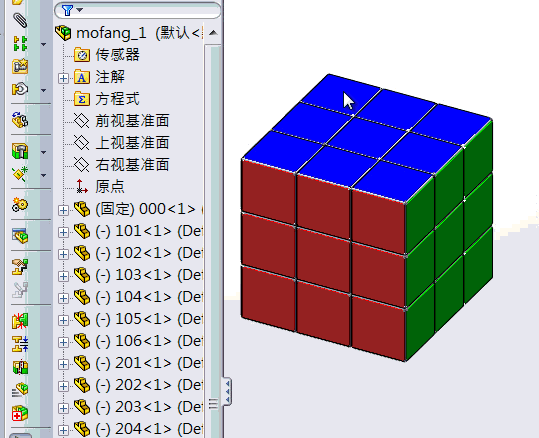Select the Exploded View tool
This screenshot has width=539, height=438.
20,267
